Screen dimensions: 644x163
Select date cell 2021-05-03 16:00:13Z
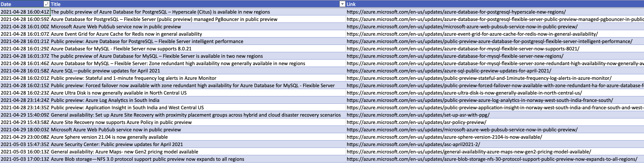(25, 152)
